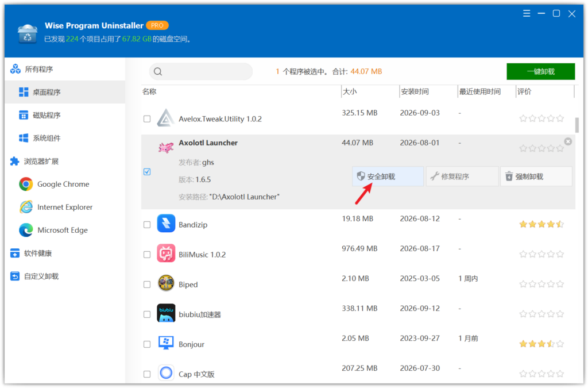Viewport: 588px width, 388px height.
Task: Click the install path "D:\Axolotl Launcher"
Action: click(244, 197)
